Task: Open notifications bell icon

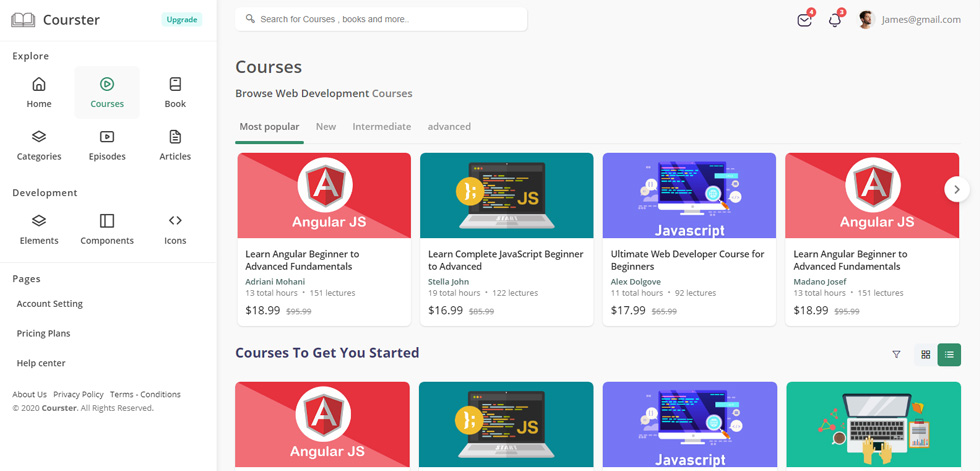Action: (835, 20)
